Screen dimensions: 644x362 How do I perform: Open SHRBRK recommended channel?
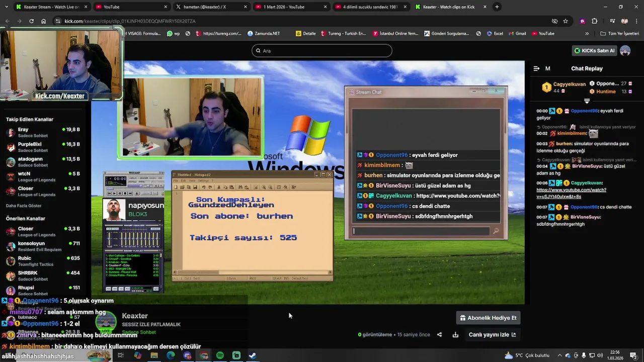(43, 276)
